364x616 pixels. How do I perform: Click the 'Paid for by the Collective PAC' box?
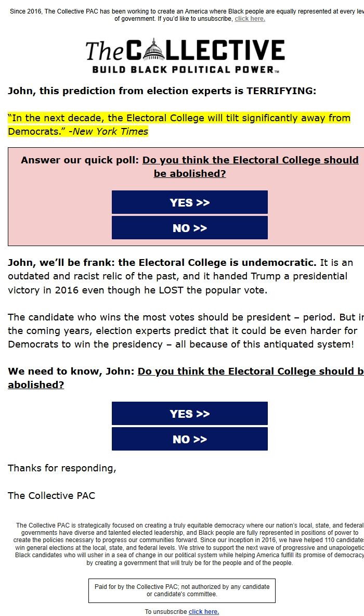pyautogui.click(x=182, y=591)
